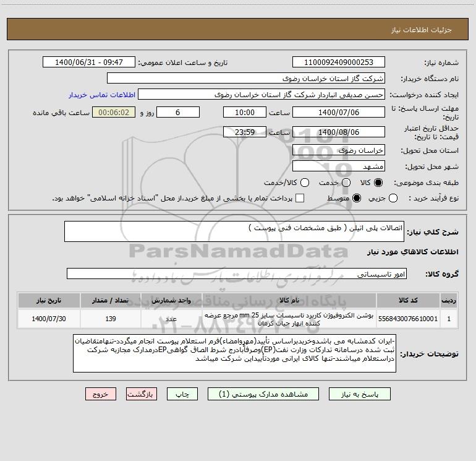
Task: Click the remaining days field showing 6
Action: 178,112
